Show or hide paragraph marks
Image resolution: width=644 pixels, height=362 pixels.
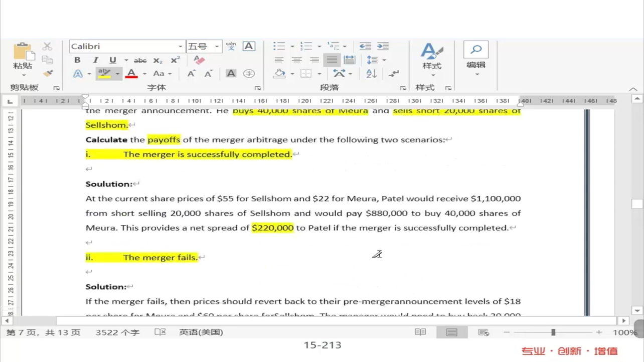click(394, 74)
